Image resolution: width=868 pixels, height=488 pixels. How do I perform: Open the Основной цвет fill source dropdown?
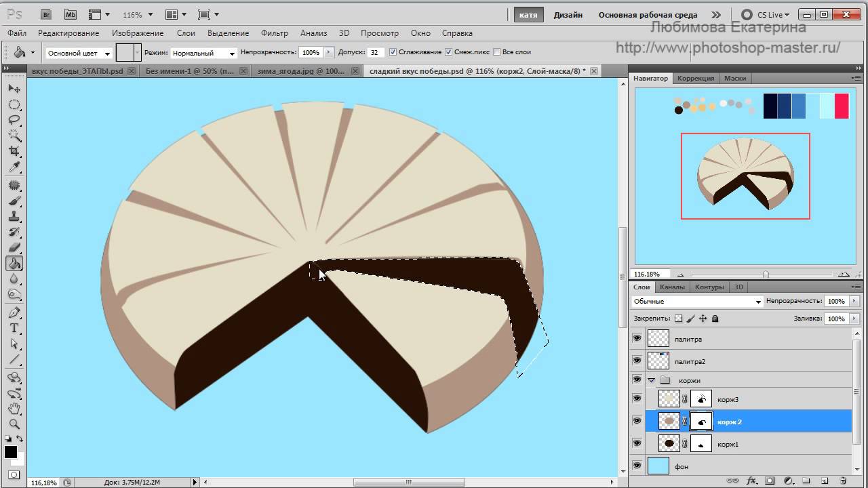(x=79, y=53)
